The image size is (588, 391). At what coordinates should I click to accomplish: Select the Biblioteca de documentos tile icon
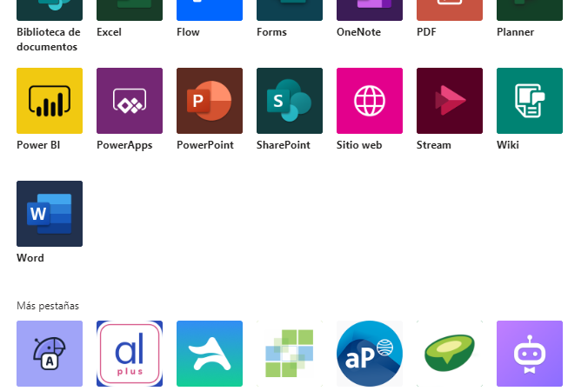point(50,10)
